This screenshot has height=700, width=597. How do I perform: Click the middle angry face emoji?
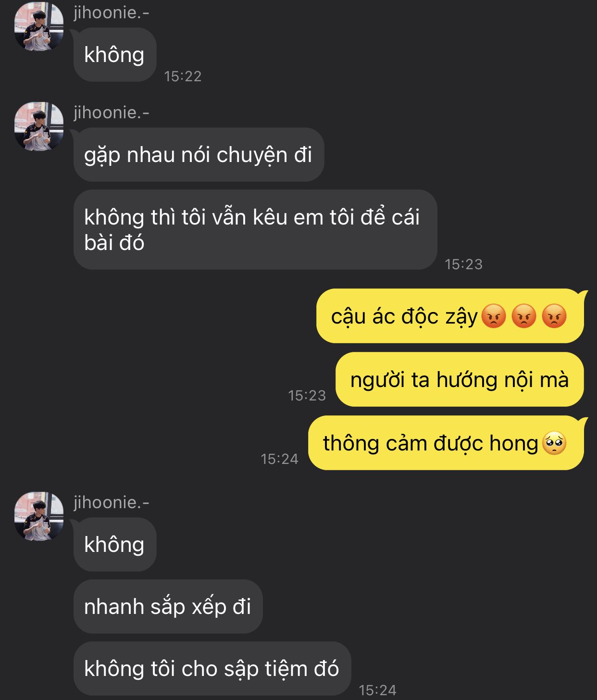(524, 316)
